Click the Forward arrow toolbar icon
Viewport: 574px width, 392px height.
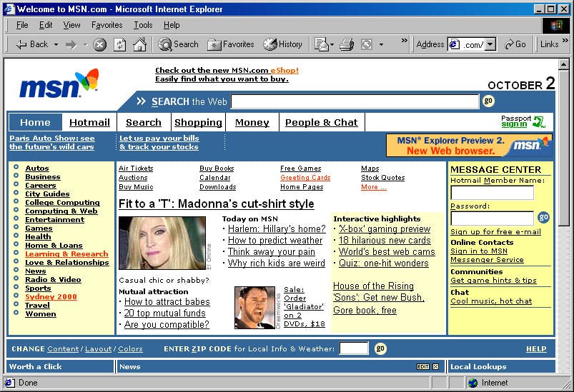pyautogui.click(x=71, y=44)
